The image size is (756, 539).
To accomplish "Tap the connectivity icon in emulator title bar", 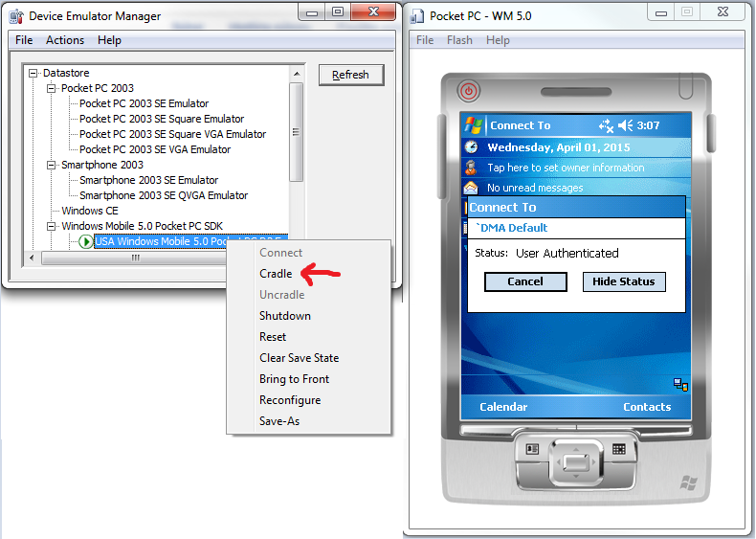I will (x=606, y=126).
